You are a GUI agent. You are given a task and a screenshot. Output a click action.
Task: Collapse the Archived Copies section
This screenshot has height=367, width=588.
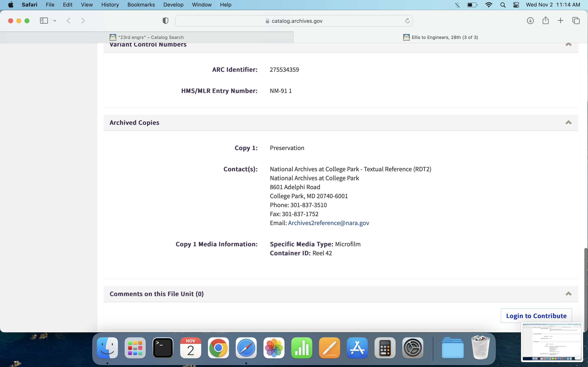pos(568,122)
